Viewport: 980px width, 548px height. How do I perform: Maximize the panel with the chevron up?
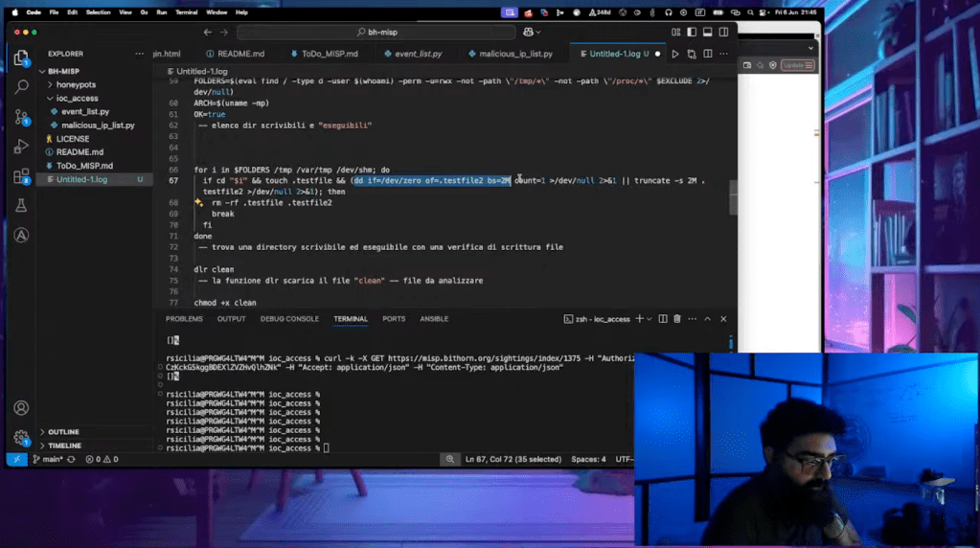pyautogui.click(x=708, y=319)
